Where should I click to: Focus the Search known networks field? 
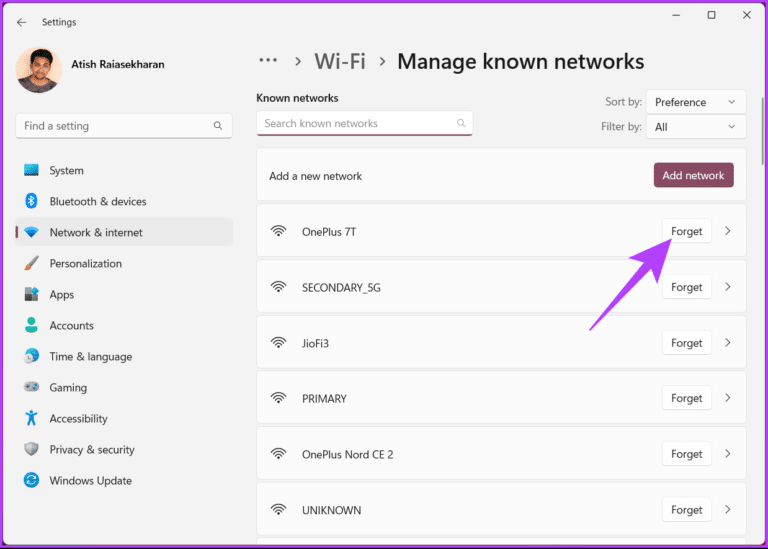pos(364,123)
